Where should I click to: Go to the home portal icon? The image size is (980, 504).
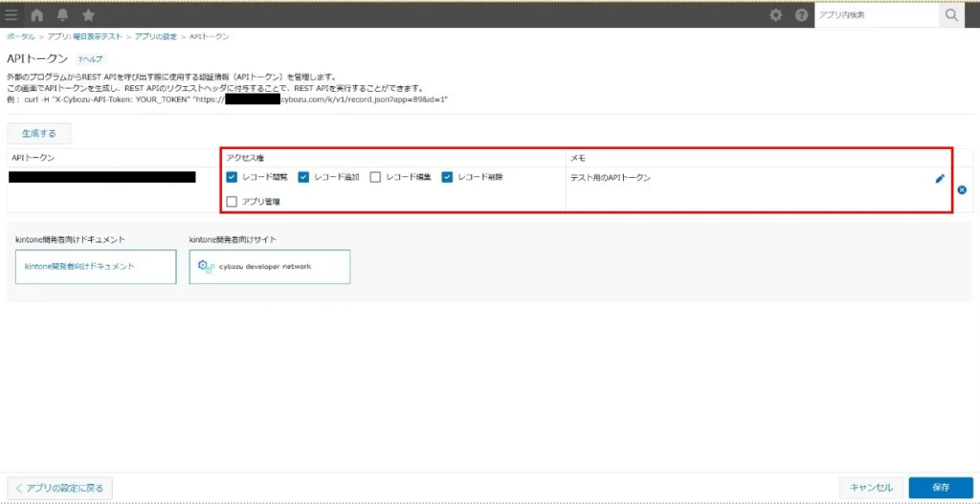37,15
